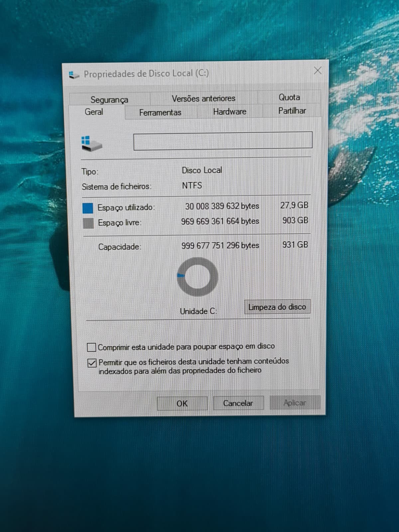Click the 903 GB free value
Screen dimensions: 399x532
tap(295, 220)
